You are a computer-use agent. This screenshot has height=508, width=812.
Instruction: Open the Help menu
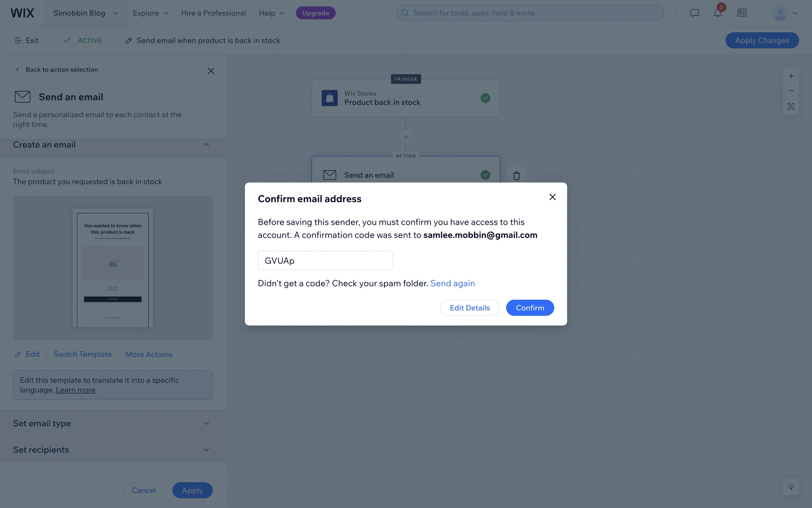[x=272, y=13]
